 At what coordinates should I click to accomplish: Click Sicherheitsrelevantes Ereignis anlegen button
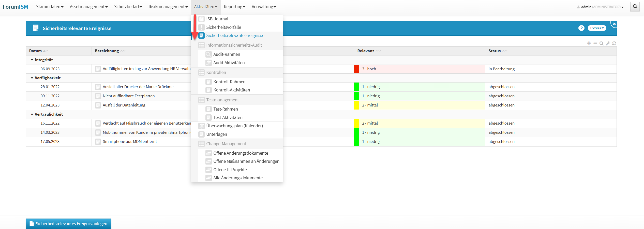click(x=68, y=224)
